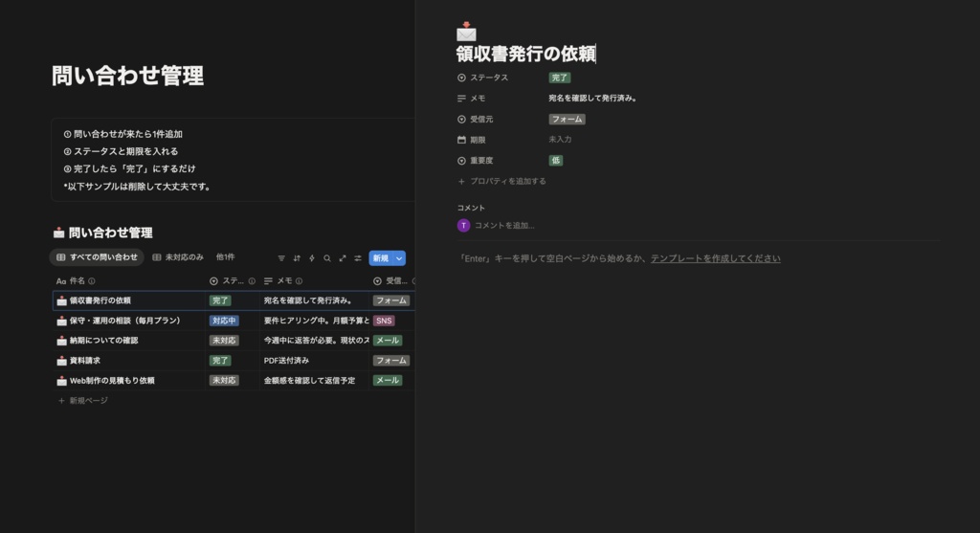Open 他1件 more views
Screen dimensions: 980x533
coord(225,256)
